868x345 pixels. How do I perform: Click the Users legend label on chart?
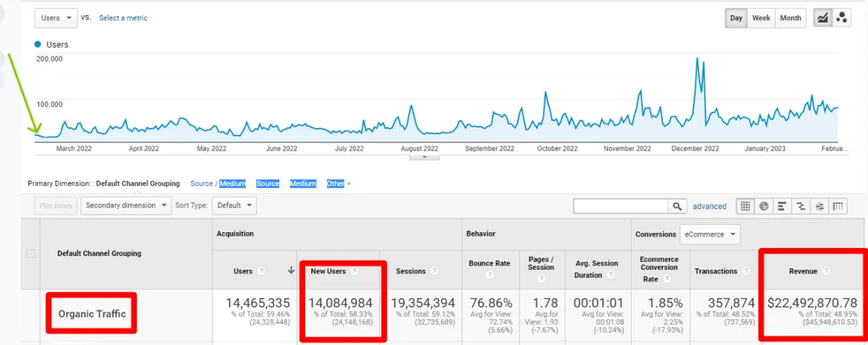point(57,45)
